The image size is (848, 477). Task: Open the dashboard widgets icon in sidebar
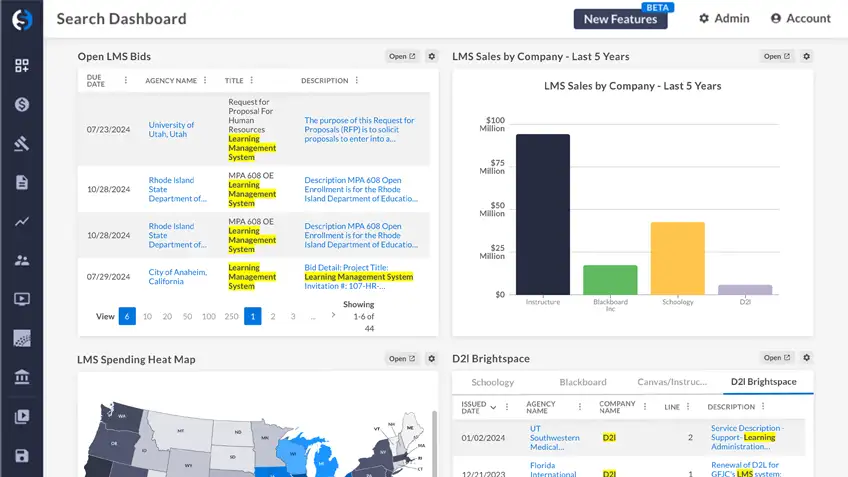tap(21, 66)
